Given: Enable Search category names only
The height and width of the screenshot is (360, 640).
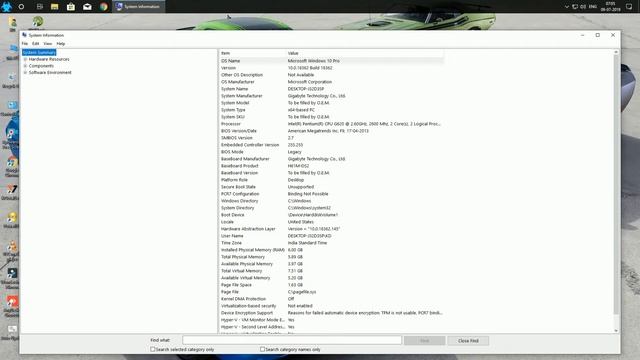Looking at the screenshot, I should 262,349.
